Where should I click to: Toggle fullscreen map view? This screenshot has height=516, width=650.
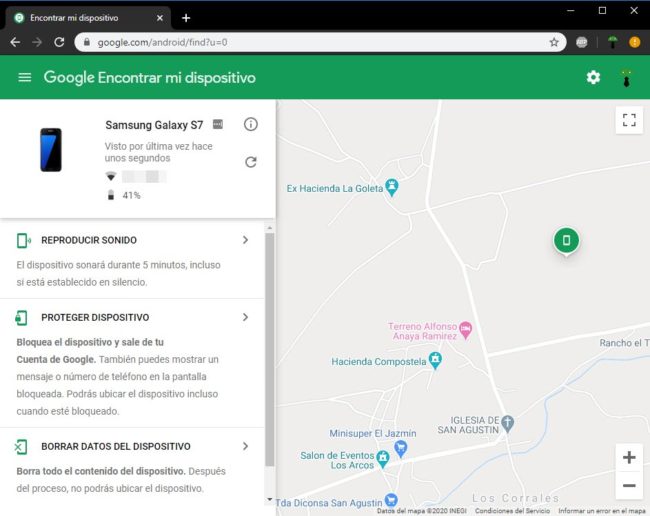pyautogui.click(x=629, y=120)
